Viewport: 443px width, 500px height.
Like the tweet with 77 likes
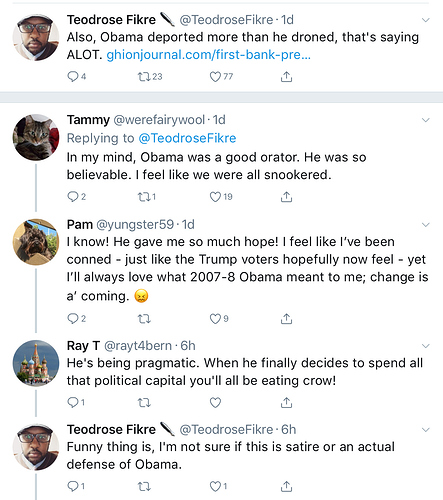(x=221, y=77)
